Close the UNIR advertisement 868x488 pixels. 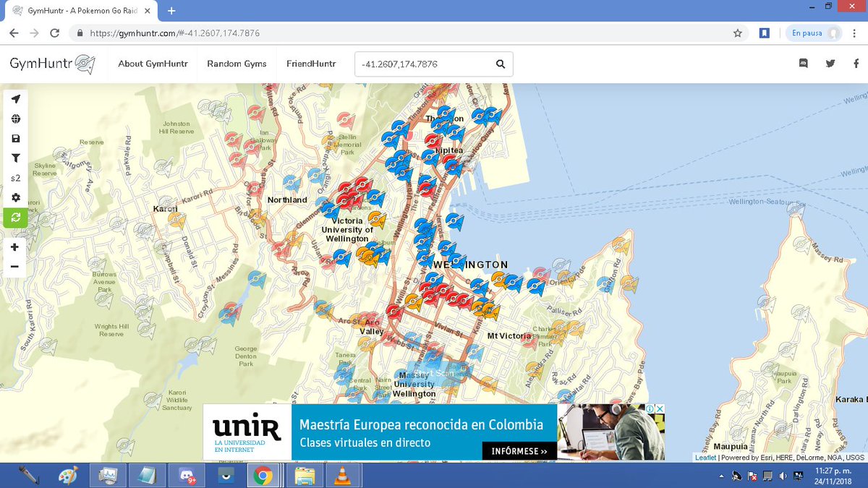pos(660,409)
